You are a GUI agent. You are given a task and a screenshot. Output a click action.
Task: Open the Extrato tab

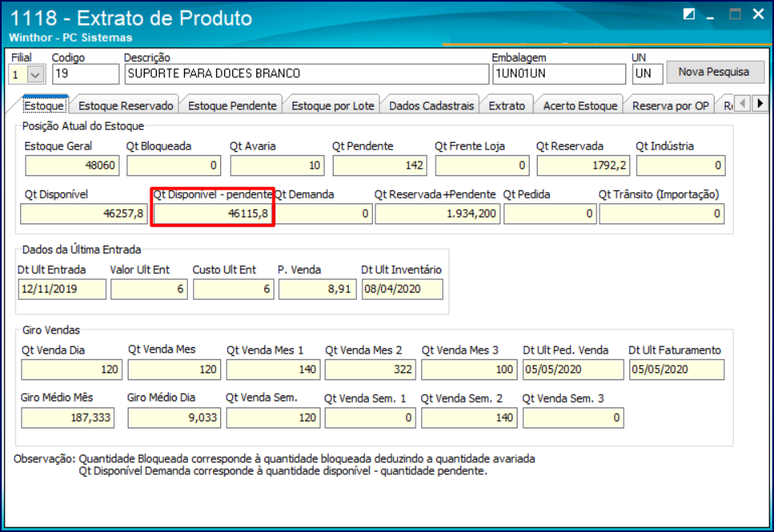[x=507, y=105]
